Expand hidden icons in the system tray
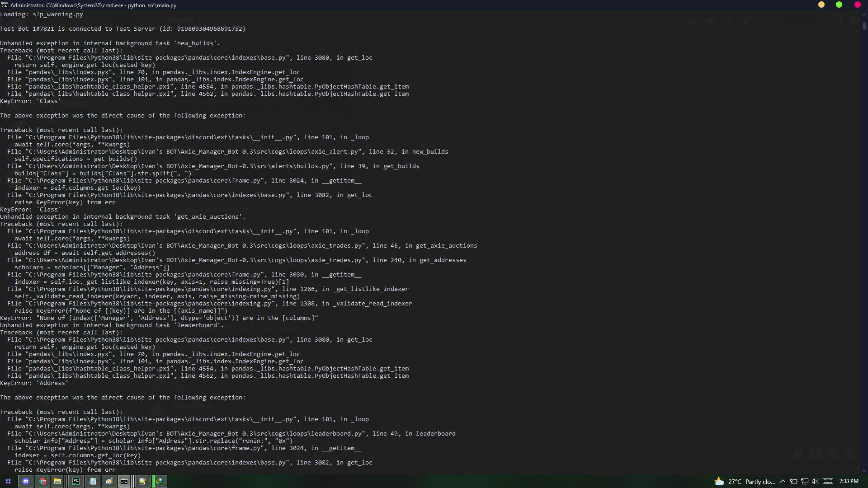The image size is (868, 488). (x=783, y=481)
